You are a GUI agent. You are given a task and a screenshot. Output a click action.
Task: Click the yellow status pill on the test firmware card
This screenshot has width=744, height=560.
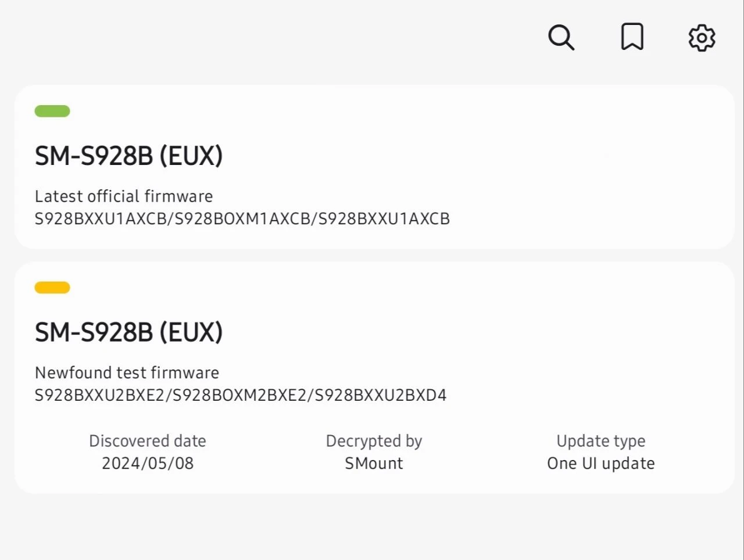point(52,287)
